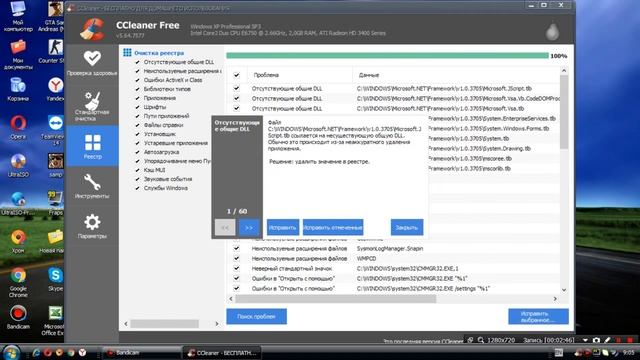Uncheck the SysmonLogManager.Snapin row checkbox

[236, 248]
